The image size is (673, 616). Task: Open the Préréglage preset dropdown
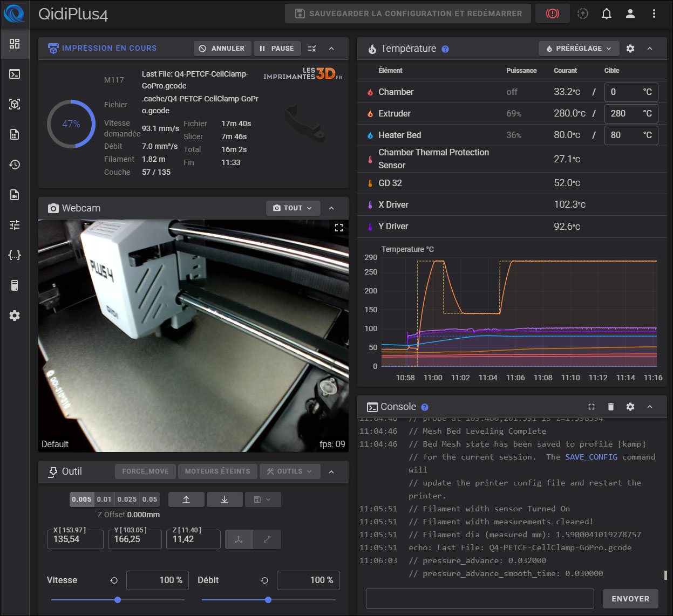pyautogui.click(x=579, y=49)
